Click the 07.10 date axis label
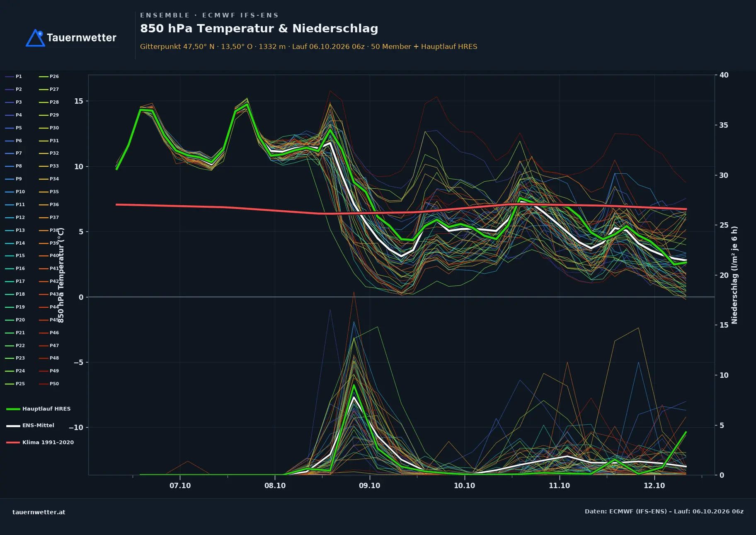756x535 pixels. pos(180,486)
